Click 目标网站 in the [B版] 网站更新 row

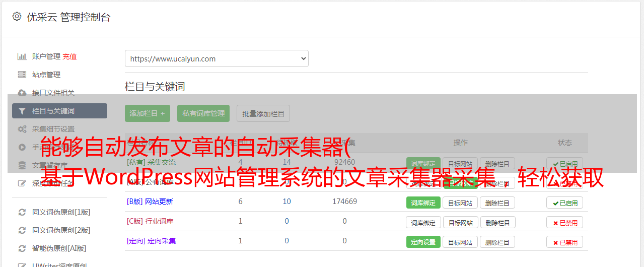coord(460,203)
